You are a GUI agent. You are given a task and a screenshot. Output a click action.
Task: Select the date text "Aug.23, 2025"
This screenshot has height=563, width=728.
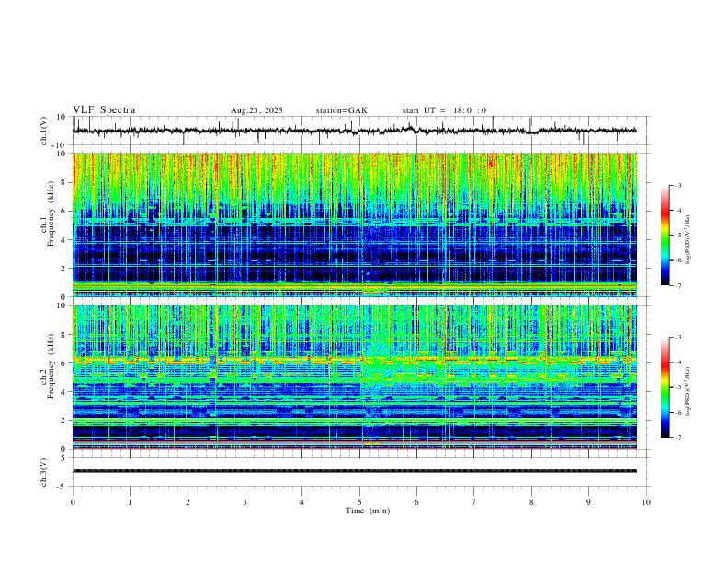[256, 110]
